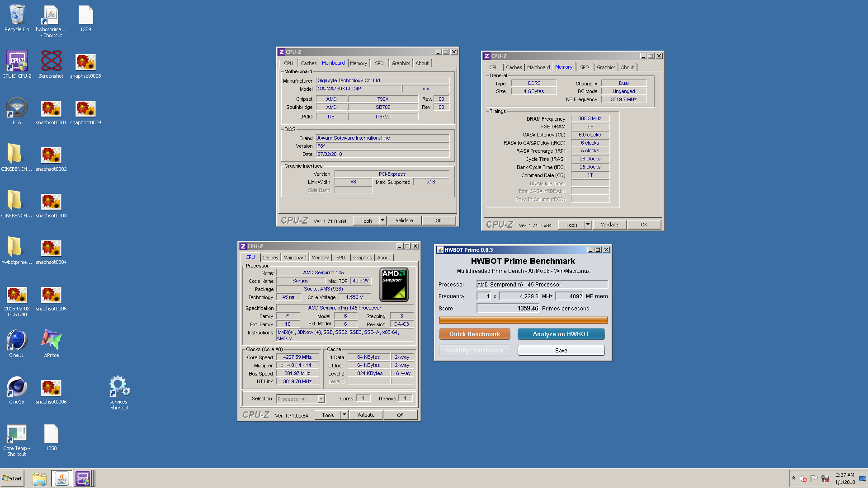Image resolution: width=868 pixels, height=488 pixels.
Task: Click the orange HWBOT Prime progress bar
Action: click(x=523, y=320)
